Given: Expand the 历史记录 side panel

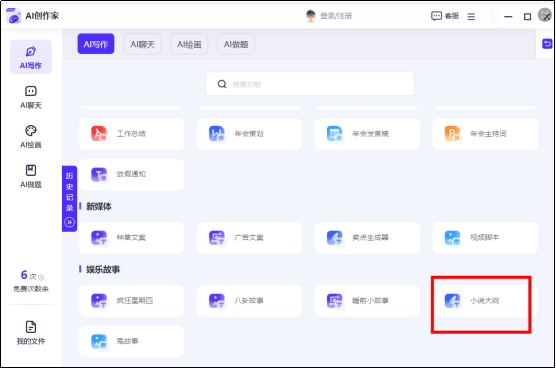Looking at the screenshot, I should (70, 199).
